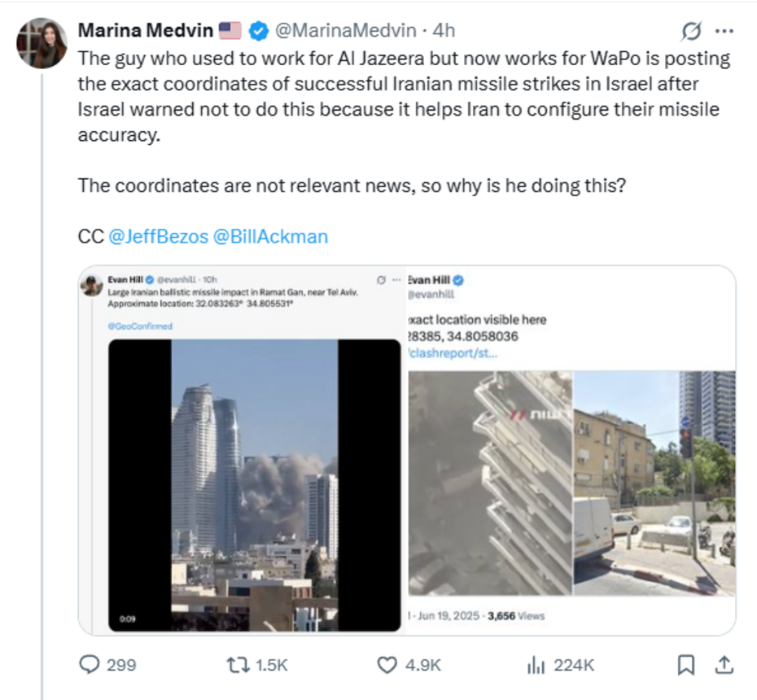Open the Evan Hill street view image
757x700 pixels.
point(654,483)
